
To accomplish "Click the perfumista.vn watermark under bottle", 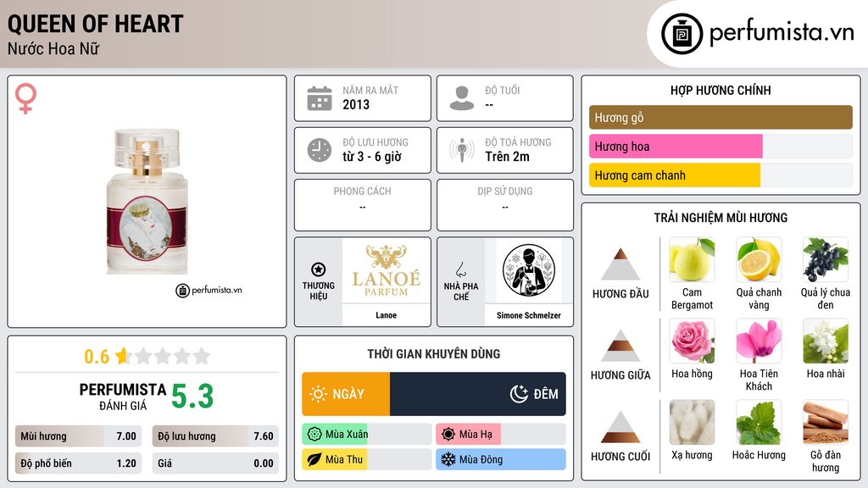I will (x=209, y=290).
